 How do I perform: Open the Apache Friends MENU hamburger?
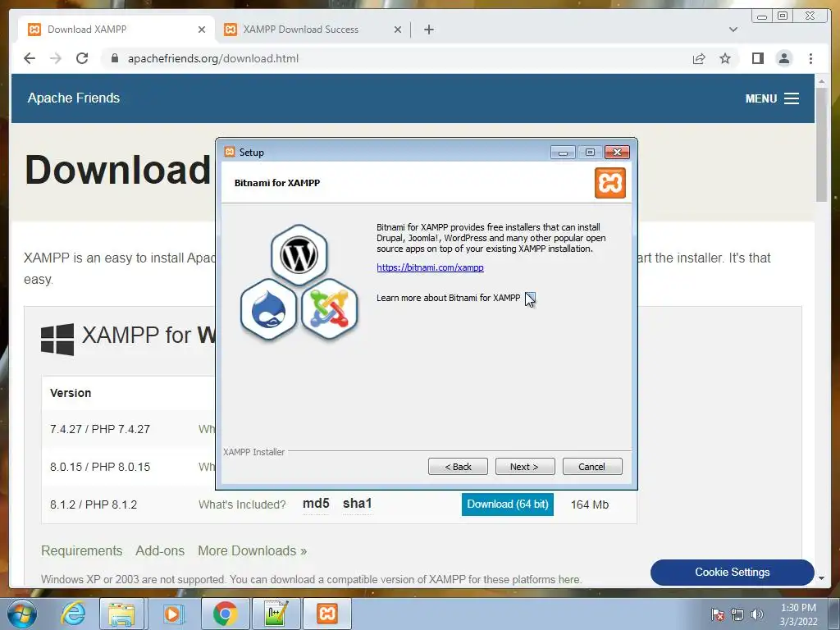pos(772,98)
